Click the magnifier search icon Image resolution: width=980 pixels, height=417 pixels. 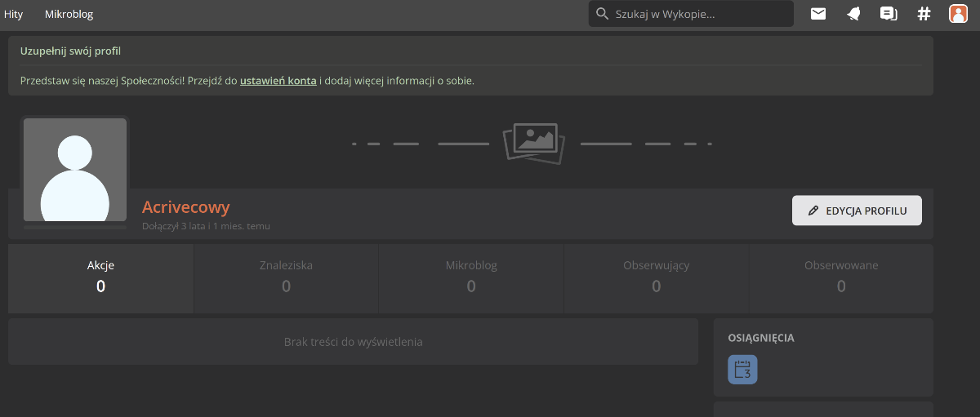point(603,14)
